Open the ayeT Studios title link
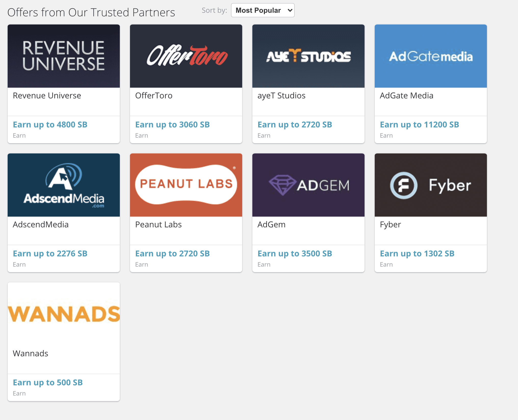This screenshot has height=420, width=518. pos(281,96)
